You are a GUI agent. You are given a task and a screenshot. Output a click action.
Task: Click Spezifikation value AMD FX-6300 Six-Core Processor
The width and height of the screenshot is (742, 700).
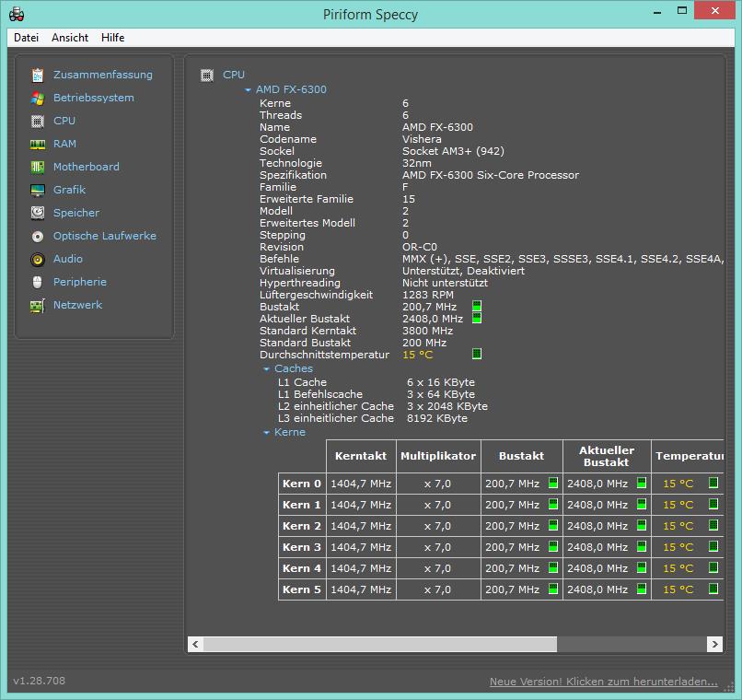click(x=491, y=175)
